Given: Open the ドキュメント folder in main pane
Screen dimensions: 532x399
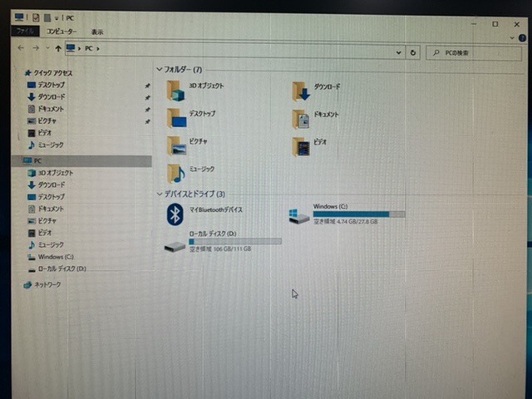Looking at the screenshot, I should tap(301, 118).
